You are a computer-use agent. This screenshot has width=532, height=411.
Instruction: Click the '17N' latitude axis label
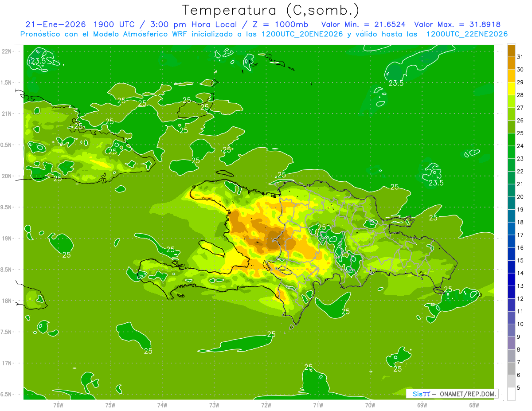coord(7,363)
